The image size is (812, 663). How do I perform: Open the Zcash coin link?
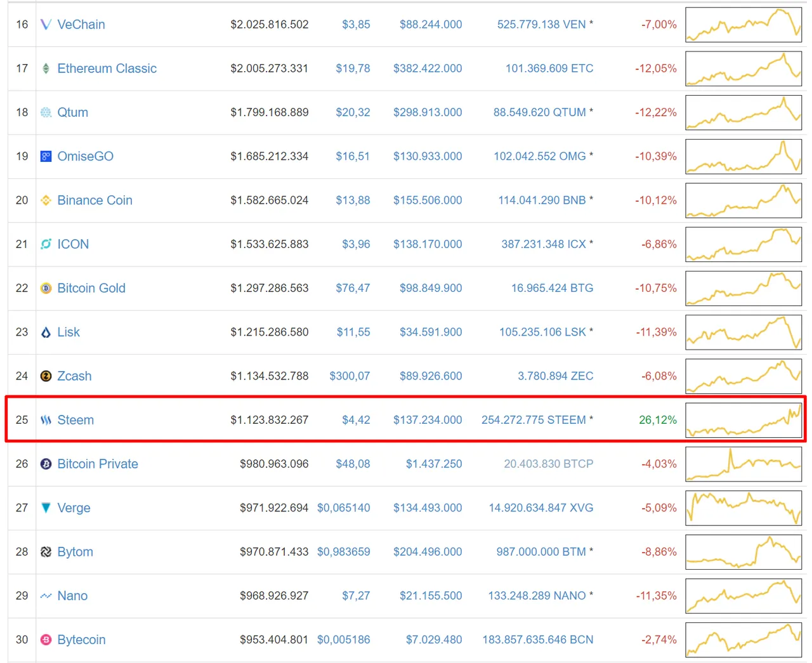[74, 376]
